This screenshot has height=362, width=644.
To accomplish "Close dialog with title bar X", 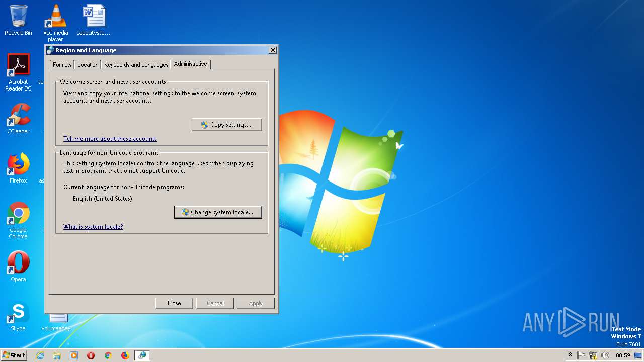I will [x=272, y=50].
